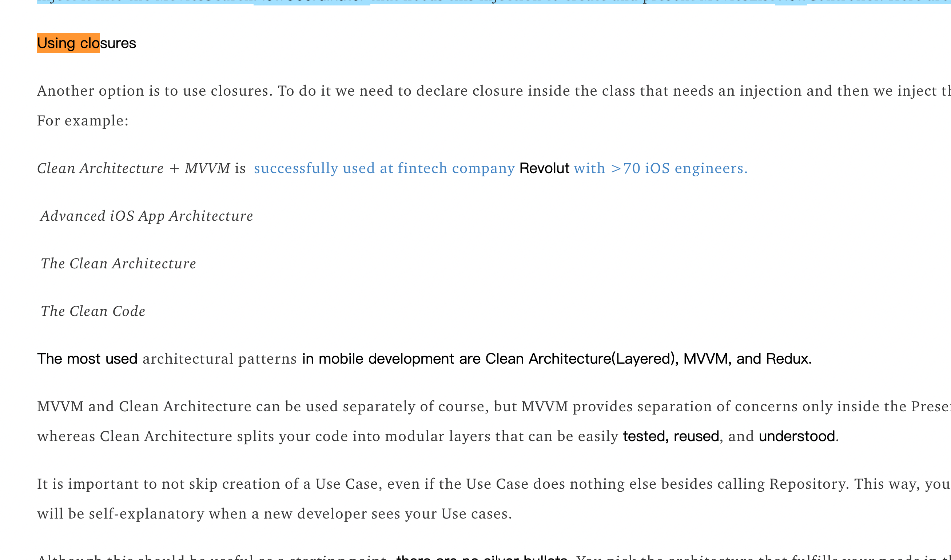951x560 pixels.
Task: Click the bold word 'reused'
Action: pos(698,436)
